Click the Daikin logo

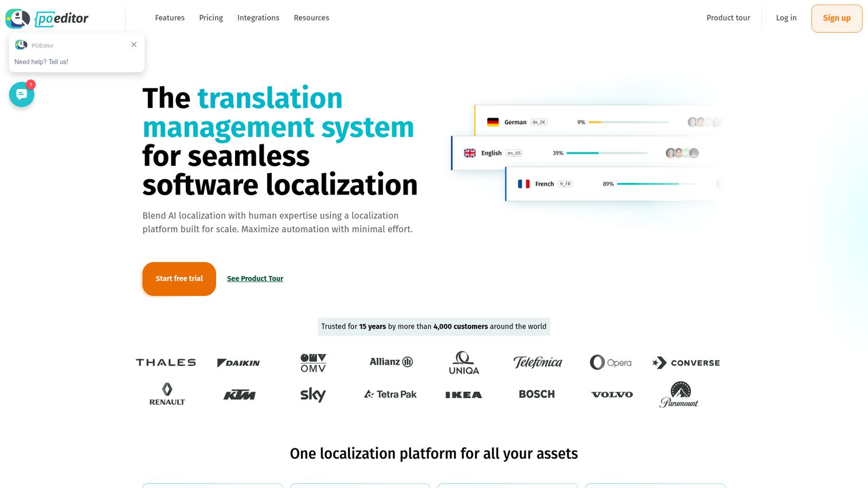point(238,362)
